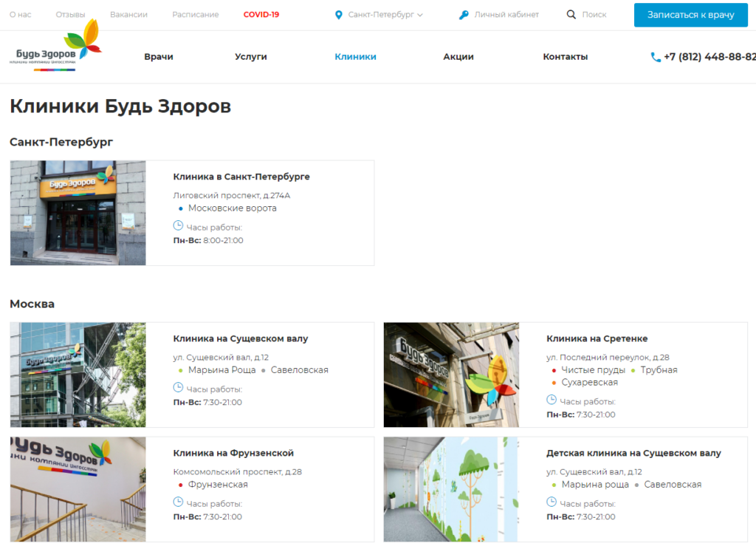Click the key icon for Личный кабинет
This screenshot has height=546, width=756.
click(464, 15)
